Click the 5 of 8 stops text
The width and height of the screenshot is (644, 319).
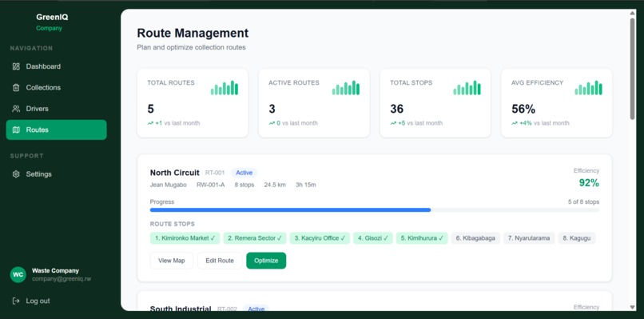(x=583, y=201)
